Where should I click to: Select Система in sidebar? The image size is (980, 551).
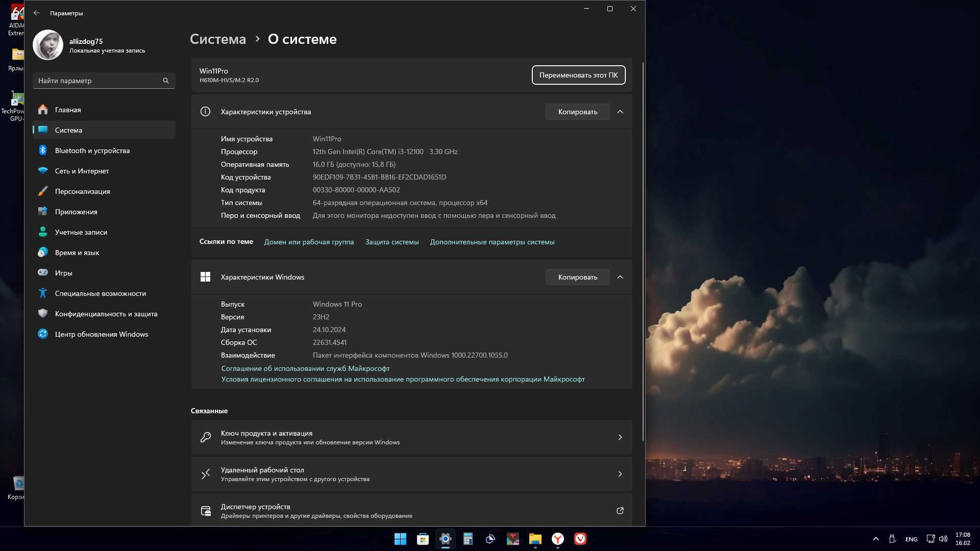point(104,130)
